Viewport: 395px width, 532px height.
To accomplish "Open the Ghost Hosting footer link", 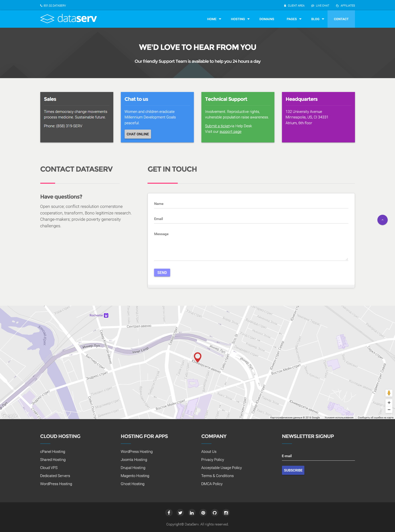I will coord(133,484).
